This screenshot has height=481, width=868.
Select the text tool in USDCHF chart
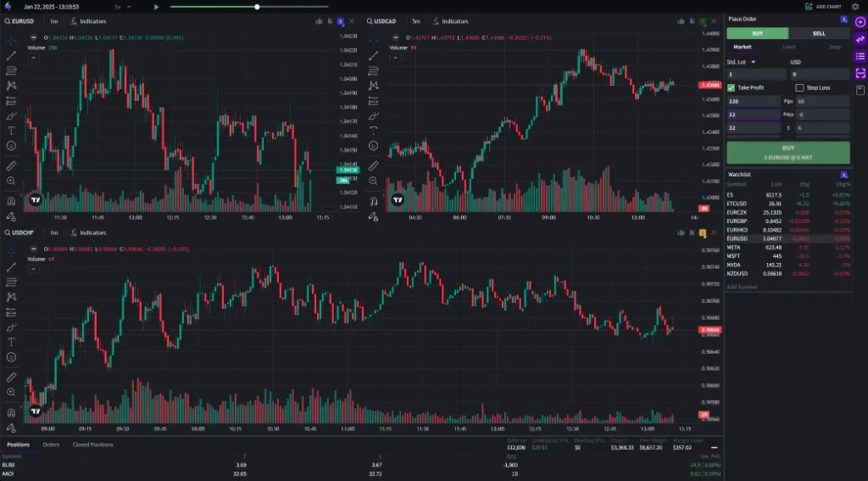(x=11, y=343)
